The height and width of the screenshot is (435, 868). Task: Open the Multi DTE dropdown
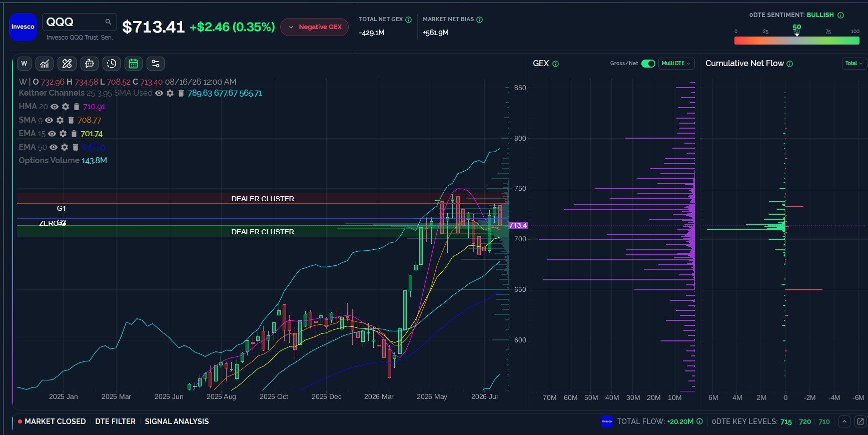pos(676,64)
